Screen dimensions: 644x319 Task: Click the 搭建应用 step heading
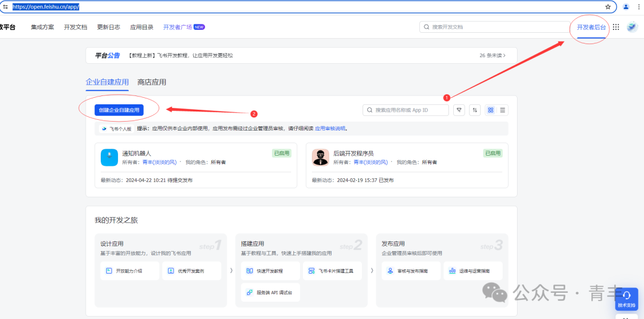pyautogui.click(x=253, y=243)
